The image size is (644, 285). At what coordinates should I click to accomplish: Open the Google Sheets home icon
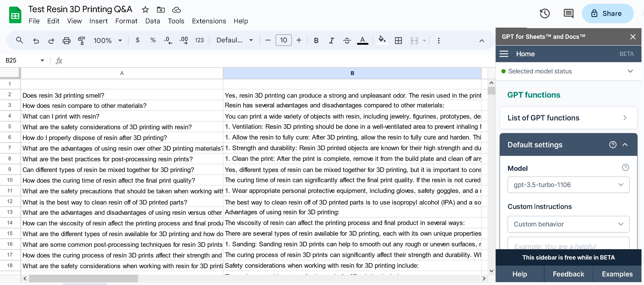(15, 15)
